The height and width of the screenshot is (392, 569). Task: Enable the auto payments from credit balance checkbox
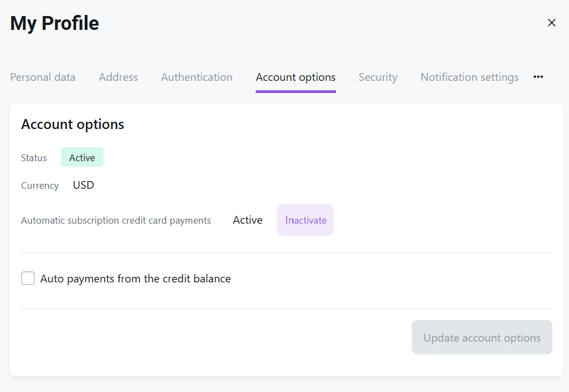(x=28, y=278)
